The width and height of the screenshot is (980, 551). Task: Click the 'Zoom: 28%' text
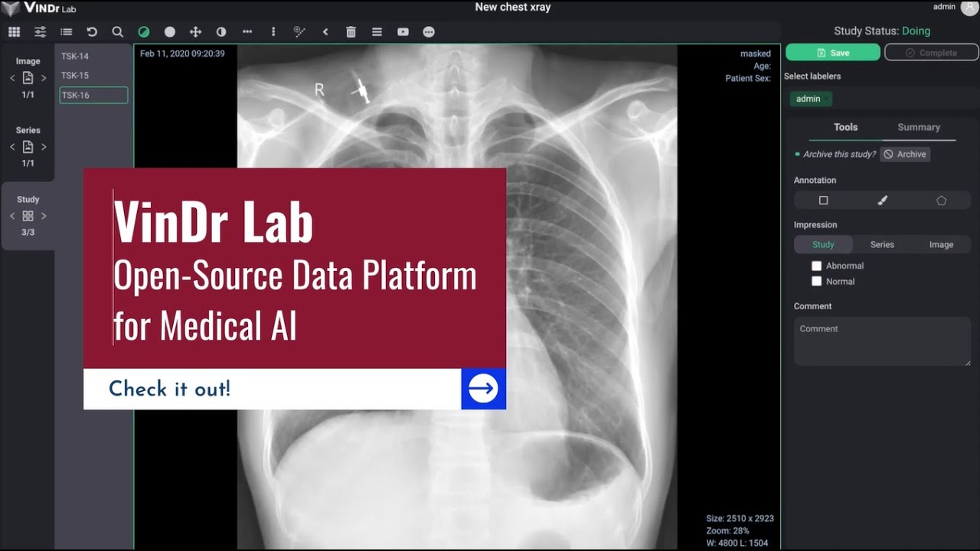click(x=727, y=530)
